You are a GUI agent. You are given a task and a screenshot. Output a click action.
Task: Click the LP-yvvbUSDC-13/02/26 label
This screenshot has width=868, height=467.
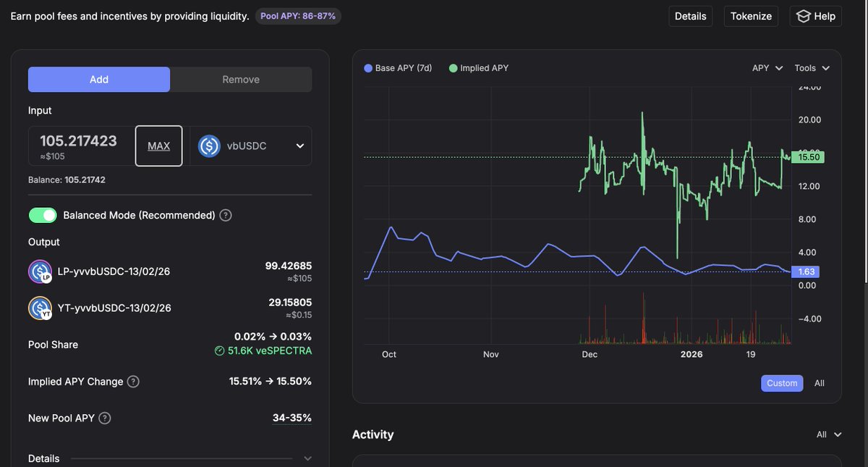click(114, 272)
